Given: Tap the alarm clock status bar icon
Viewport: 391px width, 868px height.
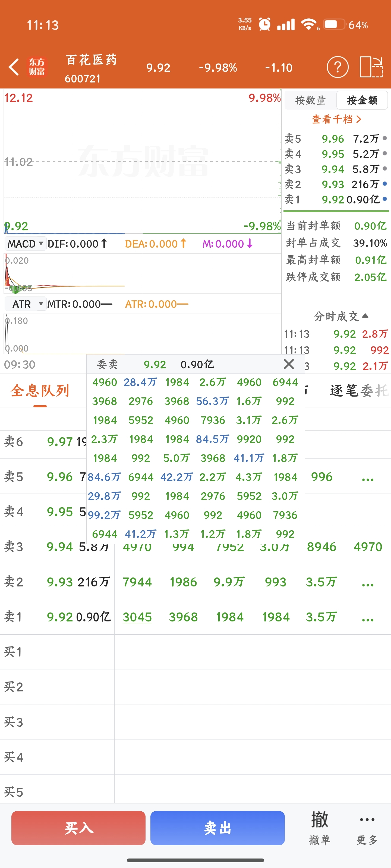Looking at the screenshot, I should [x=265, y=24].
